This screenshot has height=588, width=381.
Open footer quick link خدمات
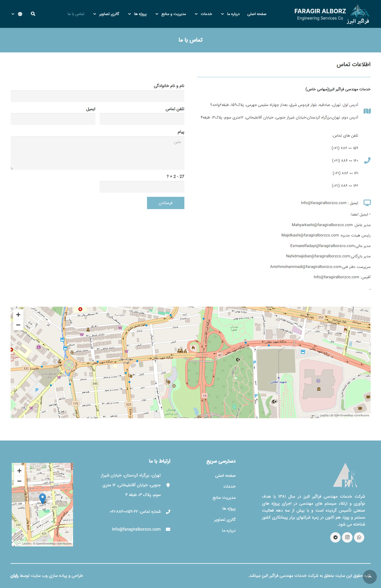tap(230, 486)
